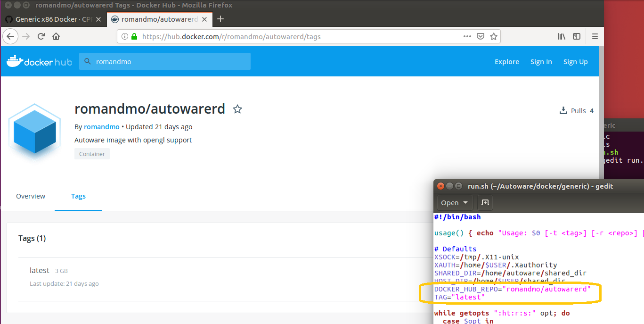Click the XAUTH line in gedit

coord(496,265)
